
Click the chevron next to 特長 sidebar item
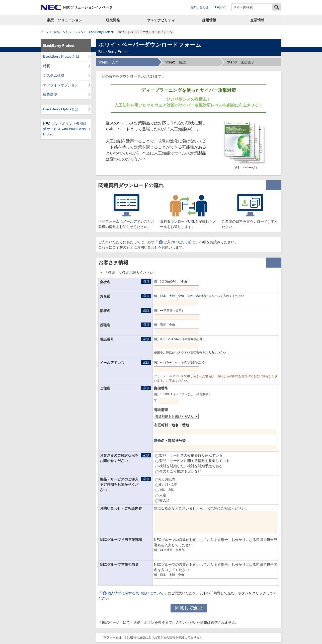pos(89,66)
